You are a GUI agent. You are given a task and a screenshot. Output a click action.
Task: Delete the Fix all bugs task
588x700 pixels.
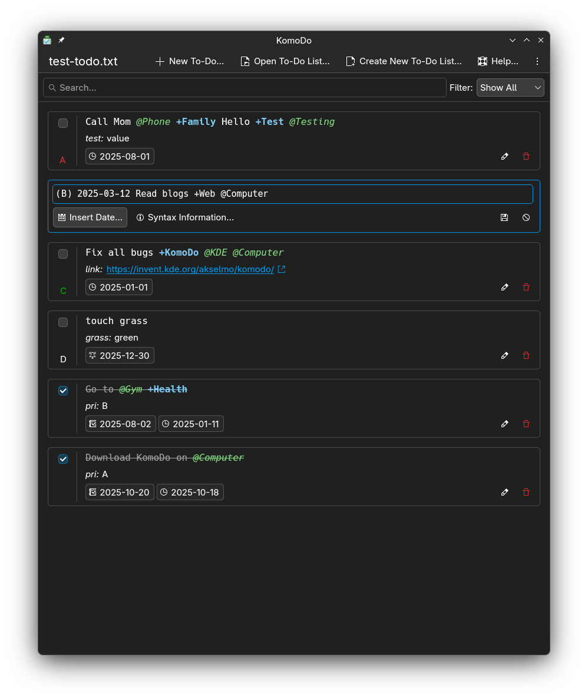pos(526,288)
